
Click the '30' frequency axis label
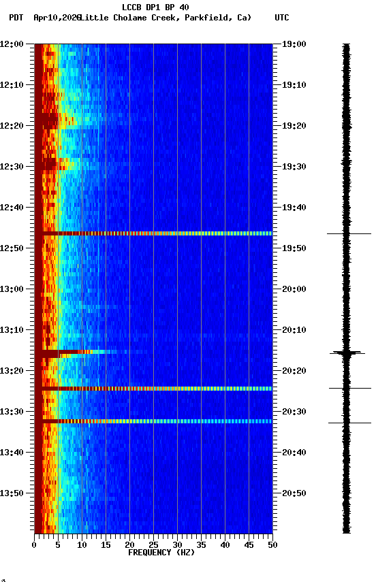point(177,545)
